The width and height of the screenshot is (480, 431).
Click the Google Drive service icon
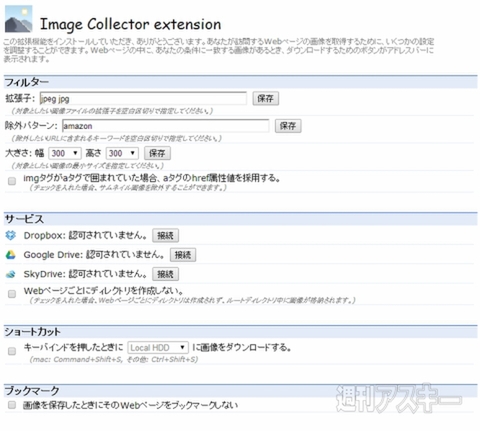[x=11, y=255]
